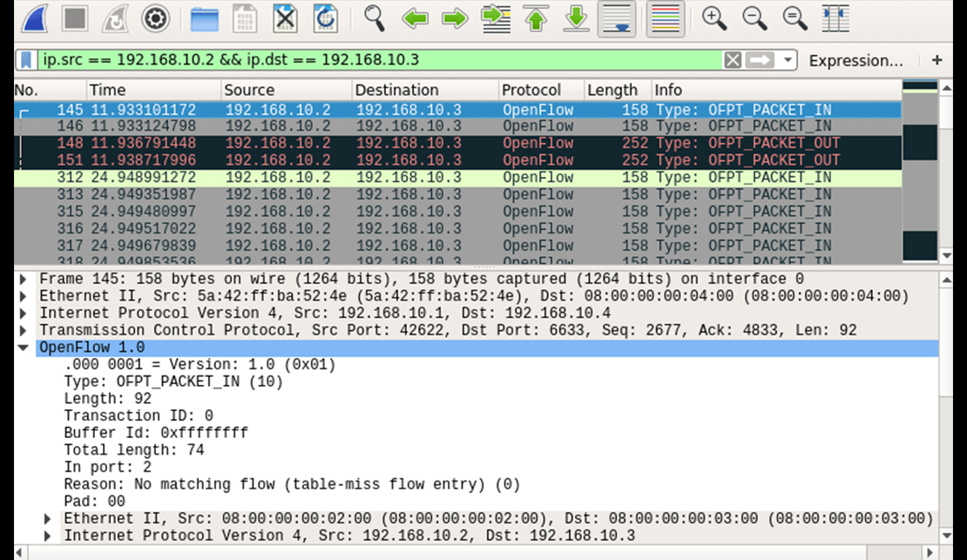Viewport: 967px width, 560px height.
Task: Expand the Frame 145 details
Action: click(x=24, y=280)
